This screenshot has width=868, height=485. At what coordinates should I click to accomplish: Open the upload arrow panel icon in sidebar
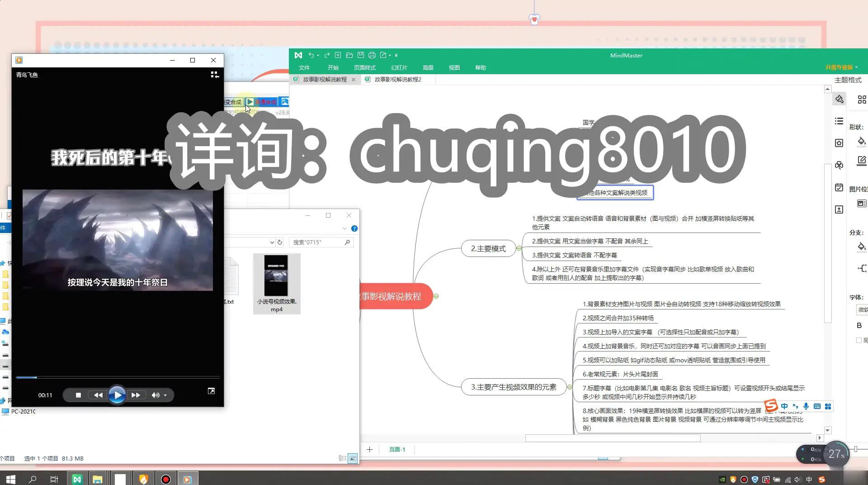tap(840, 209)
